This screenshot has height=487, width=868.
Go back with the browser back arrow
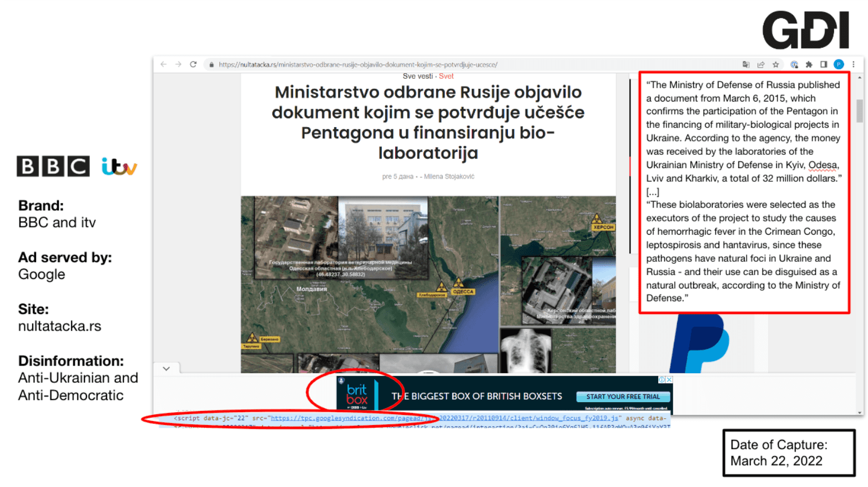(x=163, y=64)
